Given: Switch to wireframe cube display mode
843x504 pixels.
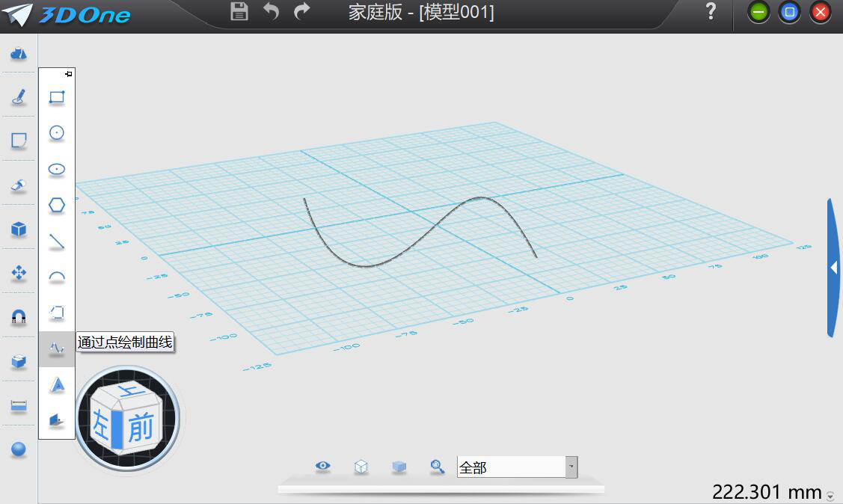Looking at the screenshot, I should [x=361, y=467].
